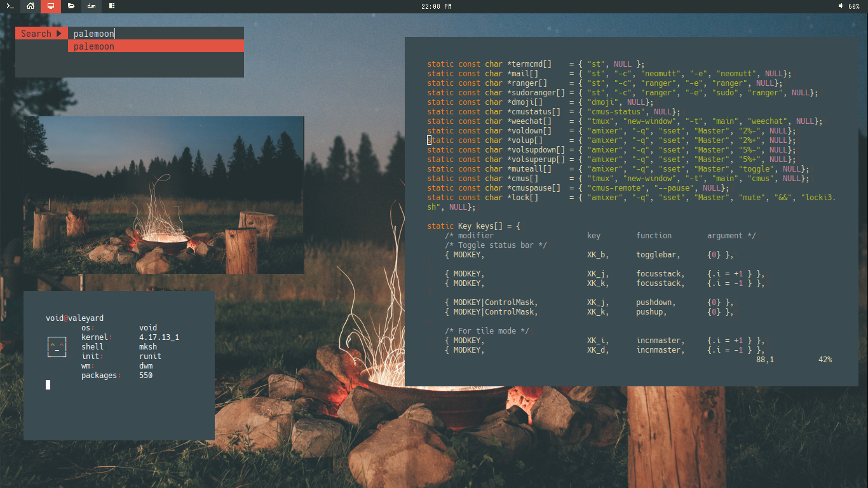Image resolution: width=868 pixels, height=488 pixels.
Task: Click the 88,1 cursor position indicator
Action: coord(764,360)
